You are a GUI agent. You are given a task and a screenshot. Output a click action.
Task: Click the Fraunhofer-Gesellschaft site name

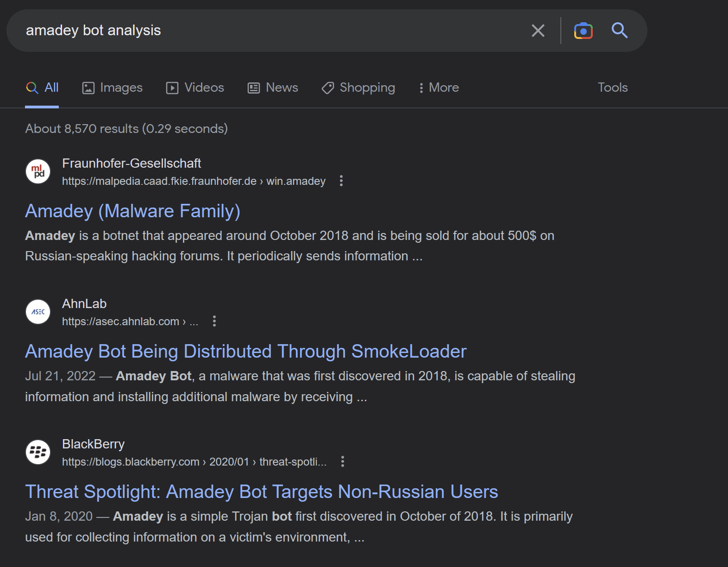coord(132,164)
